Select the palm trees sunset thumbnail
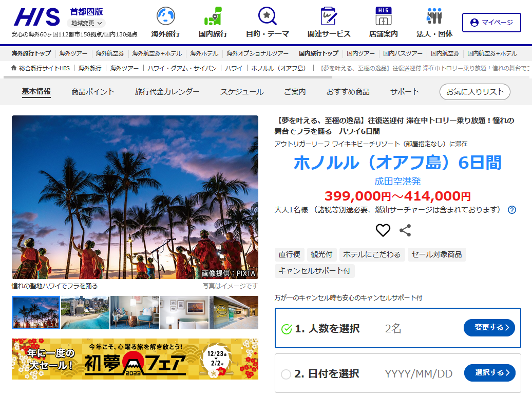Screen dimensions: 532x398 (36, 312)
